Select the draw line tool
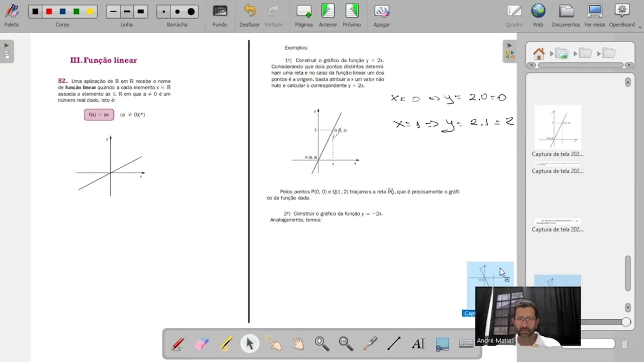Image resolution: width=644 pixels, height=362 pixels. pyautogui.click(x=394, y=344)
